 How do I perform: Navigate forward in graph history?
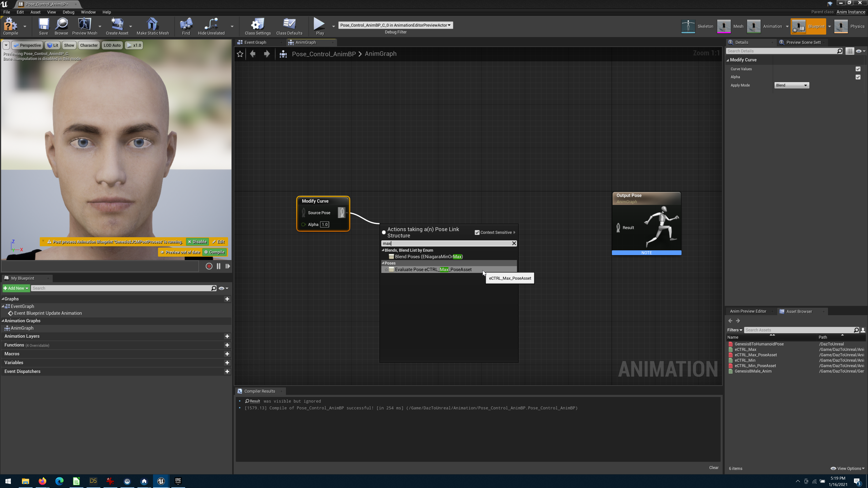coord(267,54)
